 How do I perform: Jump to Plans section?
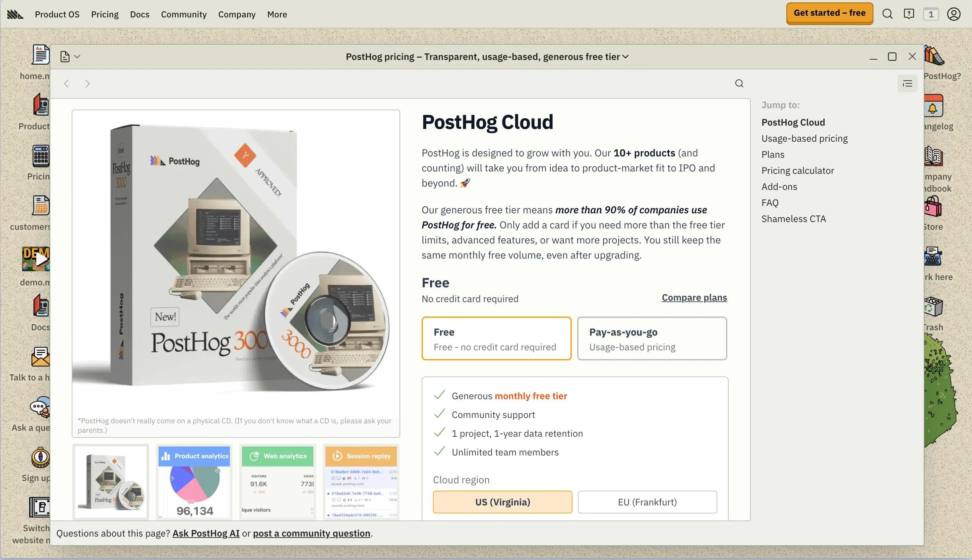point(773,154)
